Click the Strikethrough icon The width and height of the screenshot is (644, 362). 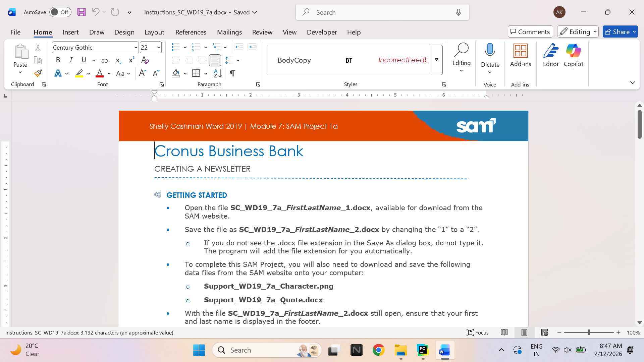pyautogui.click(x=105, y=60)
